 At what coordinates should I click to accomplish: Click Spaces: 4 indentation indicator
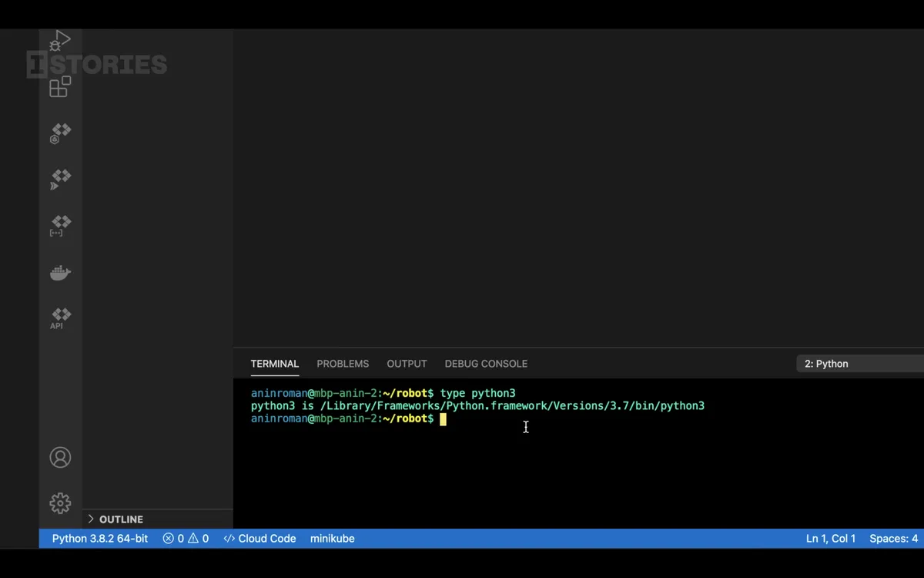click(893, 538)
